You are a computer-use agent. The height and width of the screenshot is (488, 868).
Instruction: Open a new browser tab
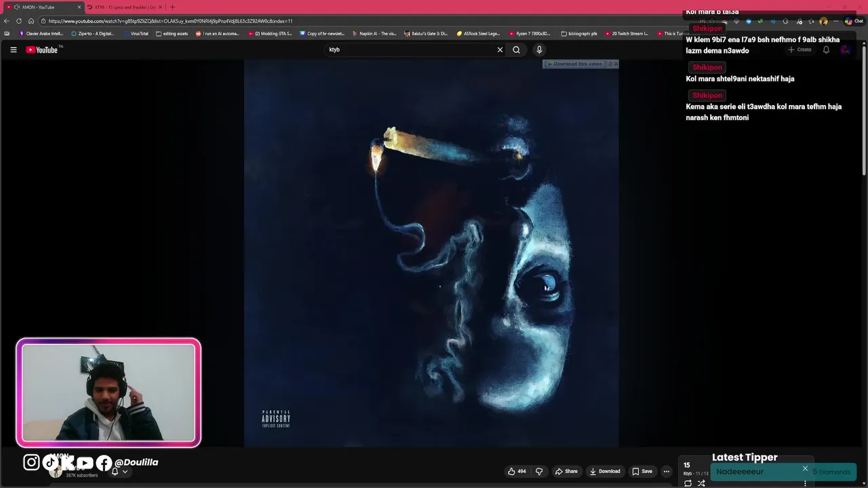(172, 7)
